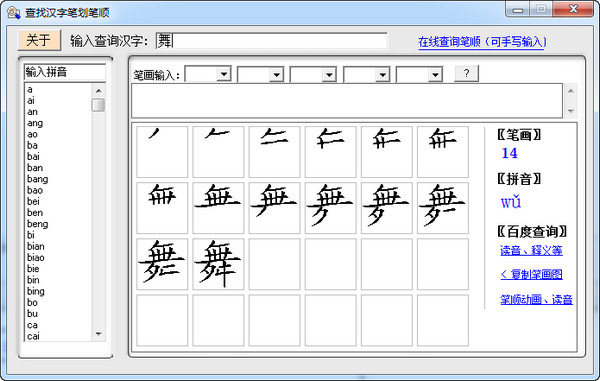600x381 pixels.
Task: Select pinyin "bo" in the list
Action: [x=32, y=303]
